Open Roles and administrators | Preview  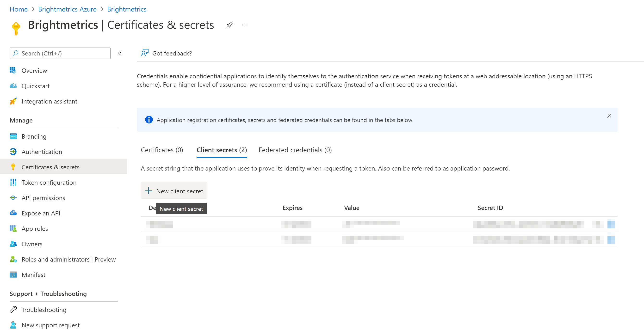pyautogui.click(x=68, y=259)
